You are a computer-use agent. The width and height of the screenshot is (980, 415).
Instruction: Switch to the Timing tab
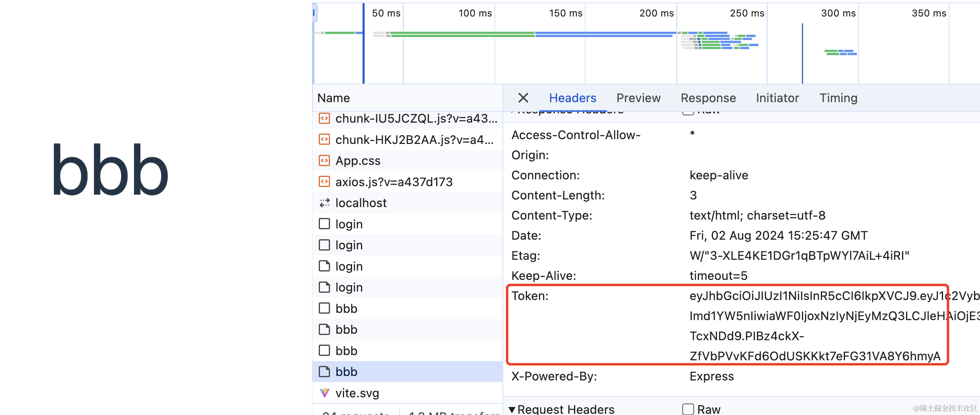point(839,98)
